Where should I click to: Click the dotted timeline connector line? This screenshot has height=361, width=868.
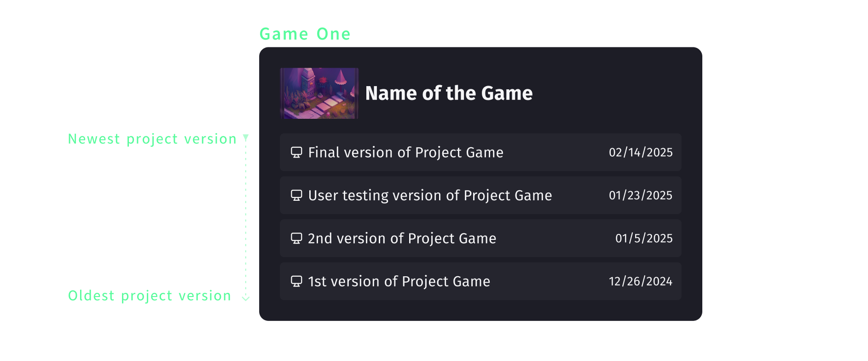click(x=245, y=216)
